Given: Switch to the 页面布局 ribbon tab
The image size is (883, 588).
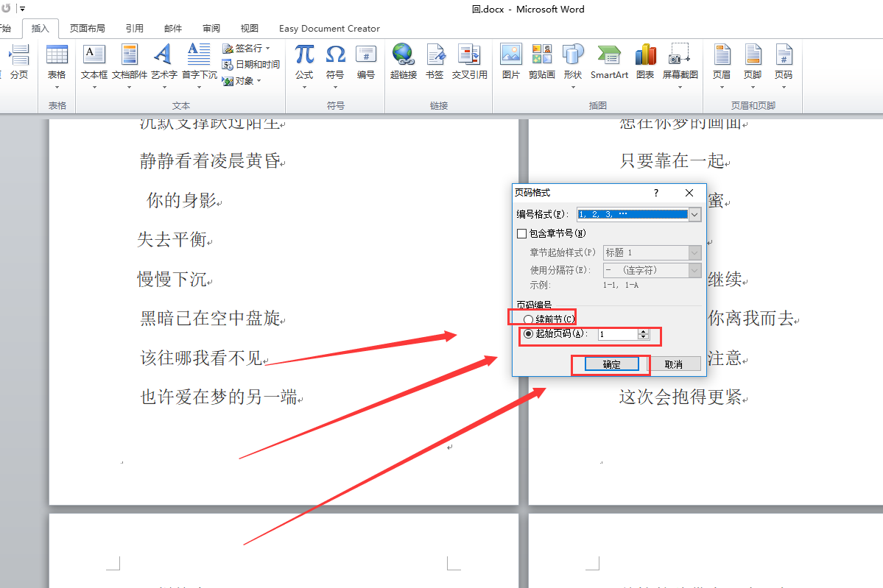Looking at the screenshot, I should pos(86,28).
